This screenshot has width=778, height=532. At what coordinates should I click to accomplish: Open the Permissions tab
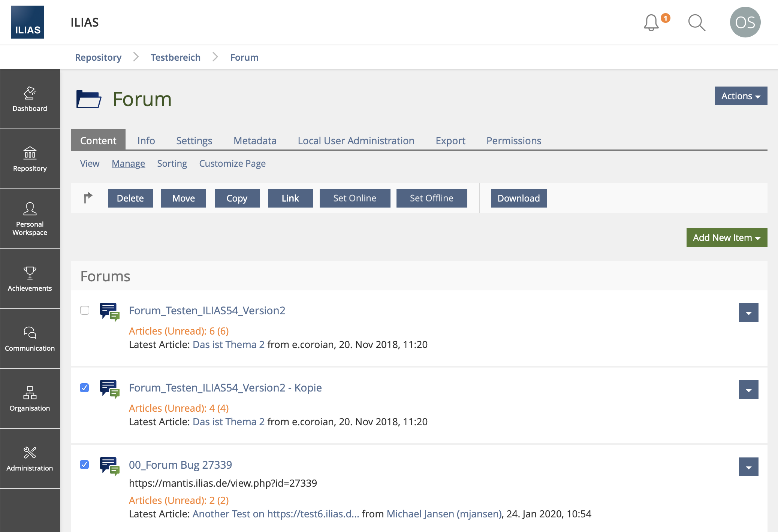tap(513, 140)
